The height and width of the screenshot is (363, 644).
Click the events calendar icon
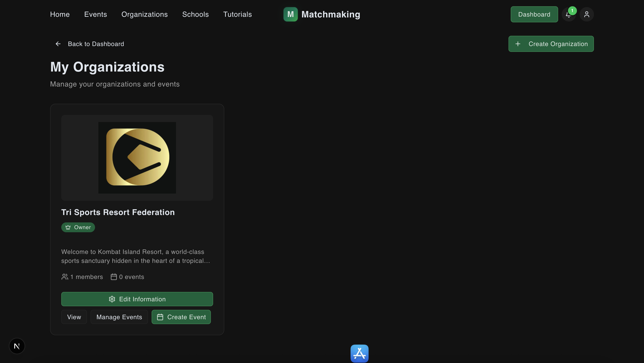click(114, 277)
